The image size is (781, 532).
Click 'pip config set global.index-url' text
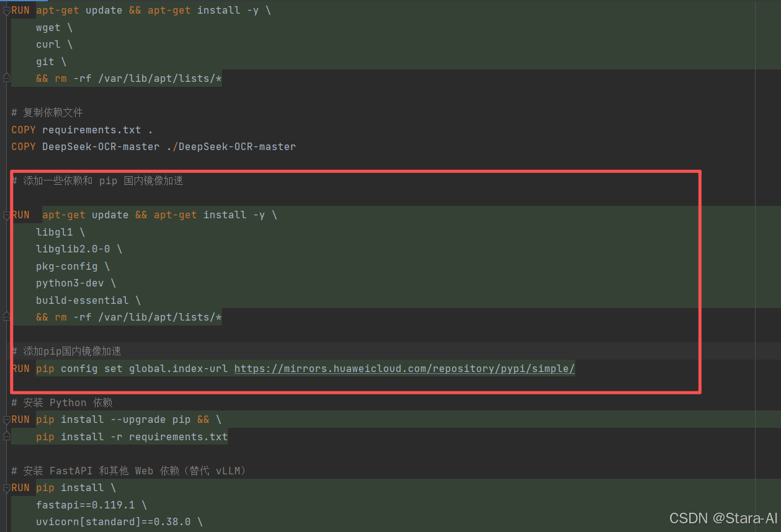(x=132, y=369)
